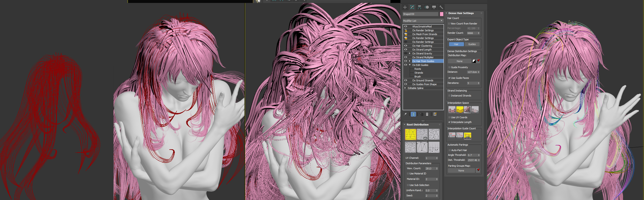The width and height of the screenshot is (644, 200).
Task: Open the Create panel tab (plus icon)
Action: [x=405, y=7]
